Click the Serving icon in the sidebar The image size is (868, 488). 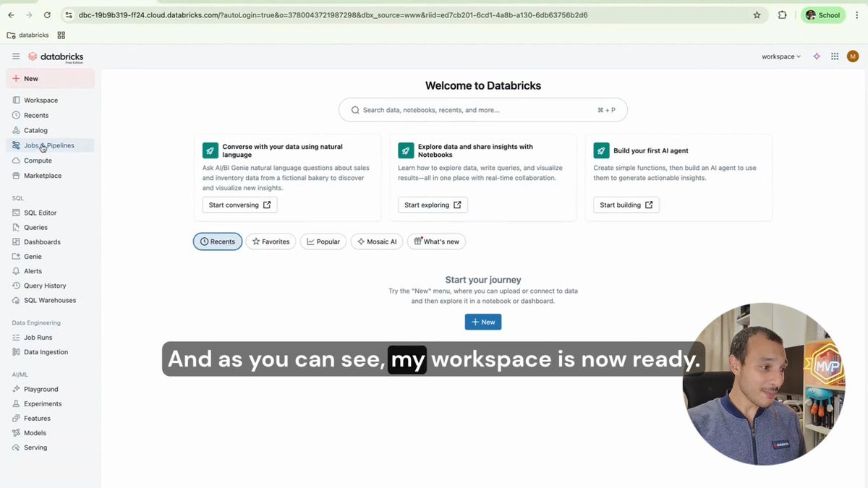(17, 448)
